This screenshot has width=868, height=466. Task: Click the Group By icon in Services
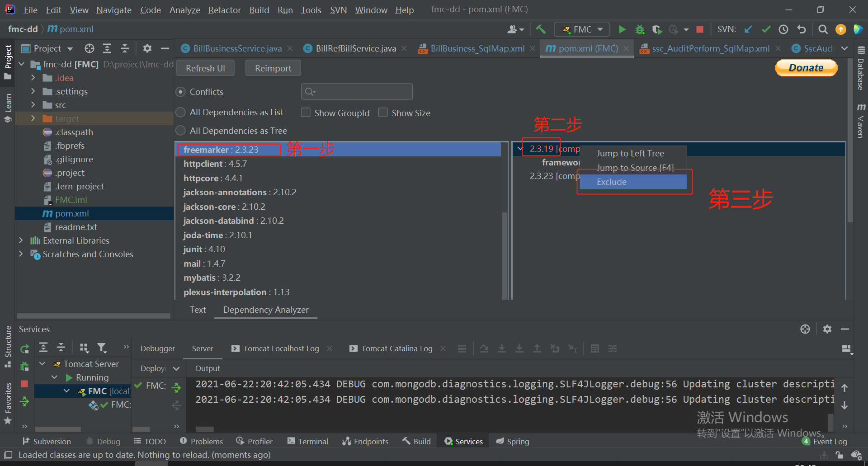tap(84, 348)
